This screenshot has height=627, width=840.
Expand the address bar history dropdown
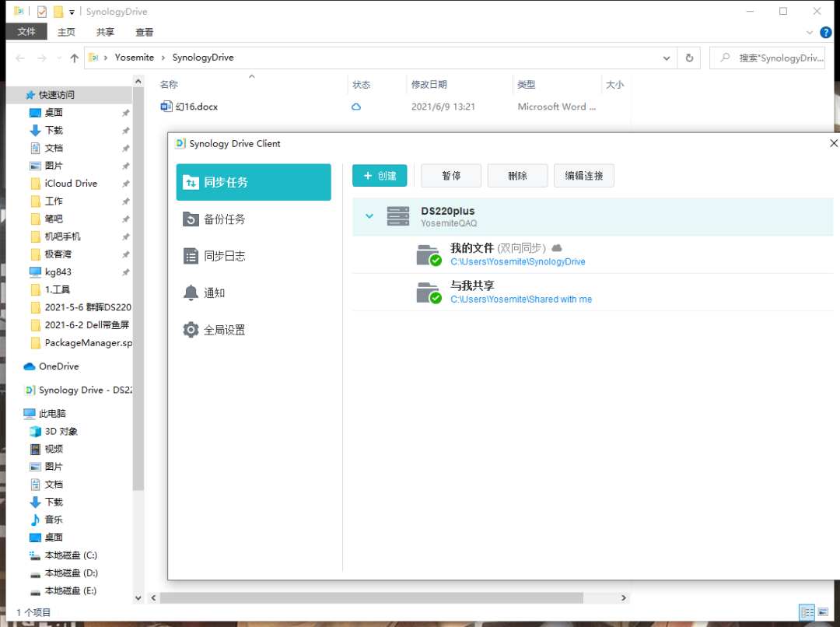point(667,58)
